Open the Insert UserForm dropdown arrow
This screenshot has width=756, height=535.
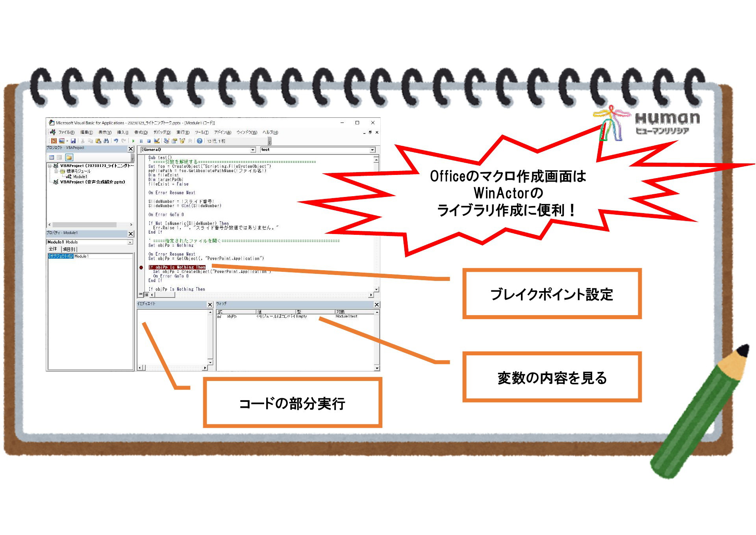pos(67,141)
